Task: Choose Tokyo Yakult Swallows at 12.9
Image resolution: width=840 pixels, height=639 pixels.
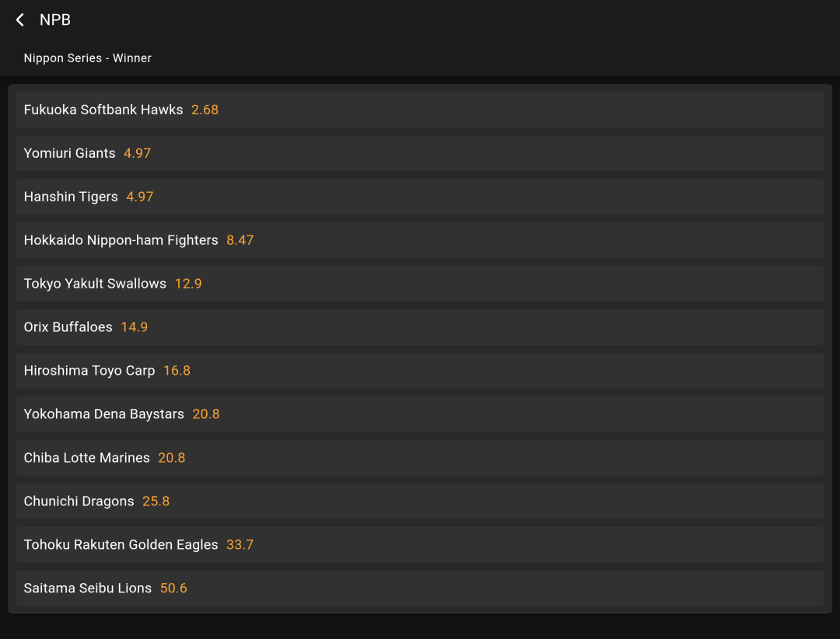Action: (x=419, y=283)
